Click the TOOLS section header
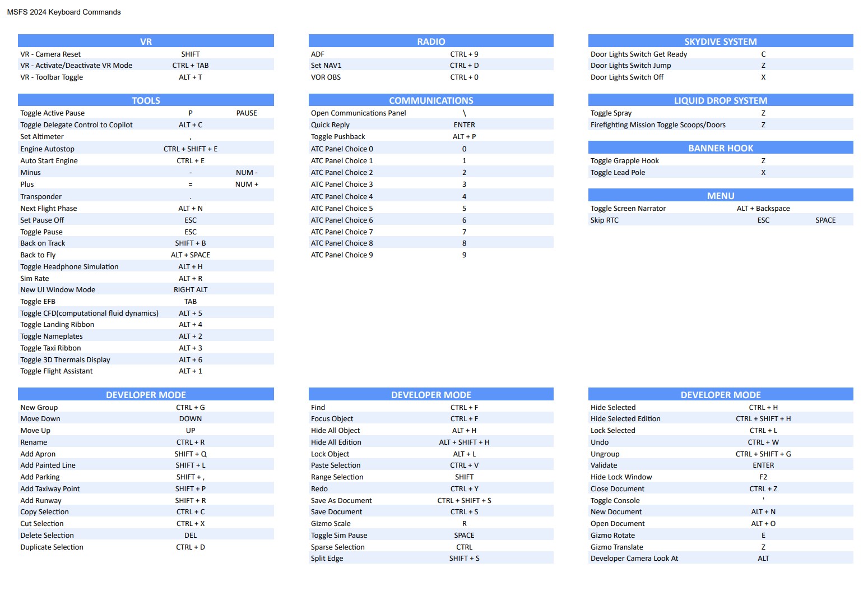Image resolution: width=868 pixels, height=595 pixels. pyautogui.click(x=146, y=100)
